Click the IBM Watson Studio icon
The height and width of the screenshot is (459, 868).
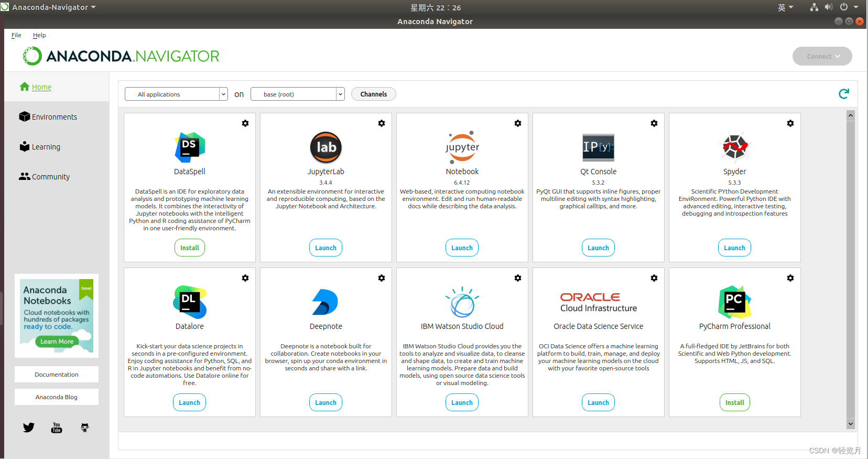[462, 302]
